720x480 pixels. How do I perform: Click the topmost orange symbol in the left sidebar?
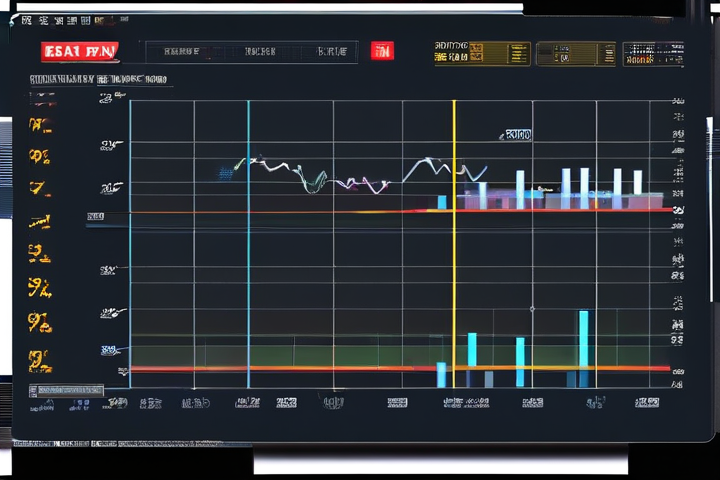40,125
